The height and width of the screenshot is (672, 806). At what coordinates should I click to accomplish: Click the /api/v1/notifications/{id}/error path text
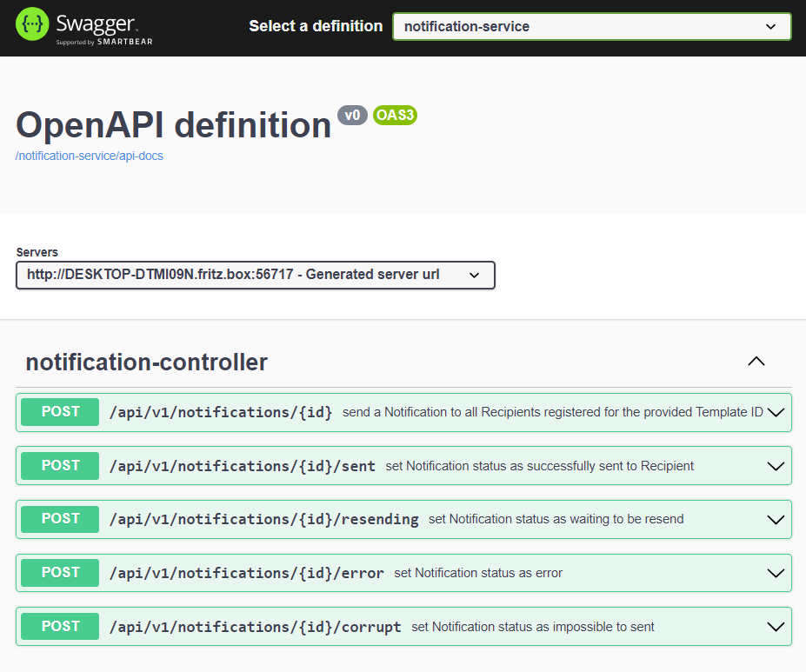point(246,573)
